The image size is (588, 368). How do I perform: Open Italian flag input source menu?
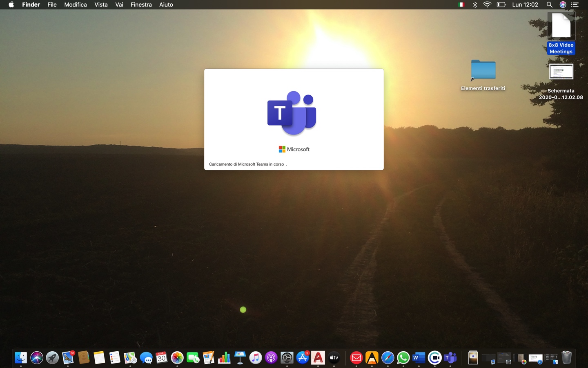[461, 4]
